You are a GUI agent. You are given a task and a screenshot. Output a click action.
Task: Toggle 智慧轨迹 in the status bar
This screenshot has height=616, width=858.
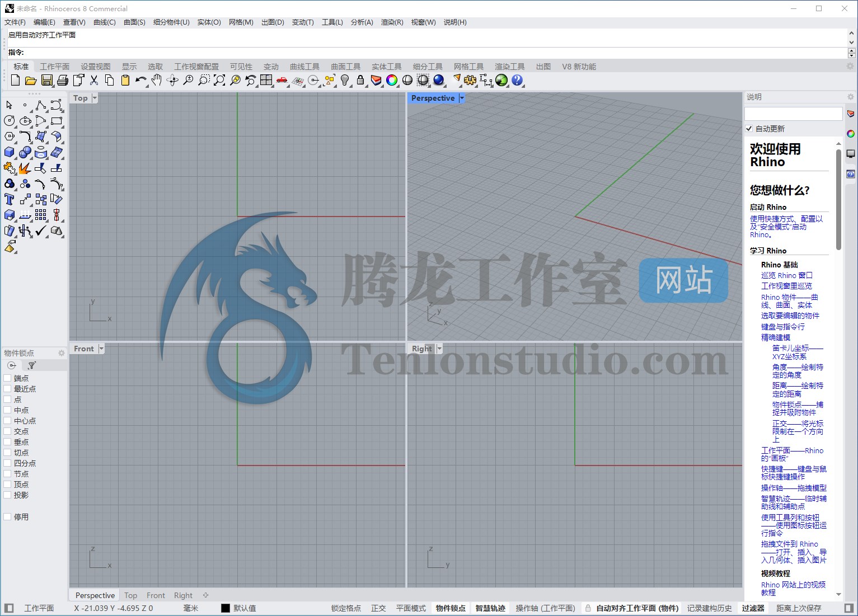[x=490, y=608]
